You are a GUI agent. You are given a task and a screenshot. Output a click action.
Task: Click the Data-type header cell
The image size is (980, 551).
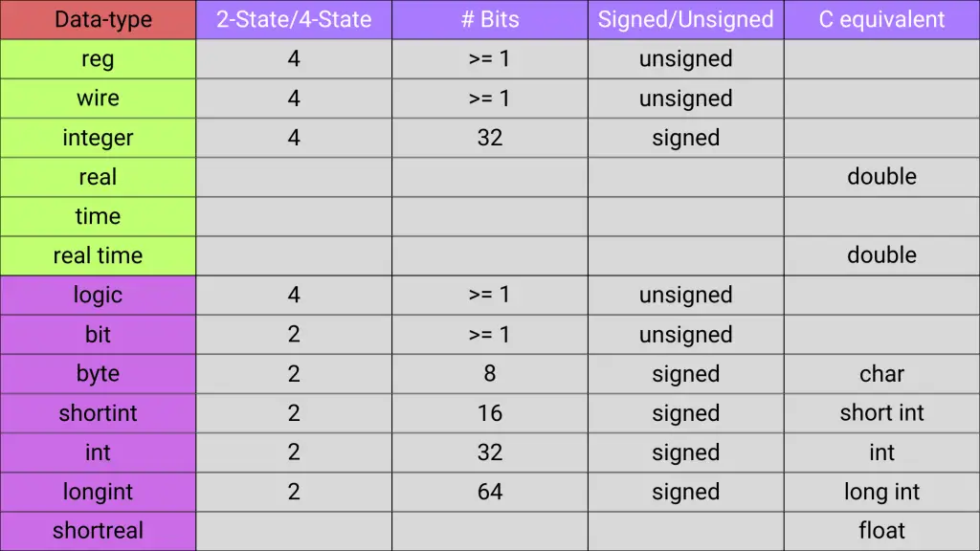(98, 19)
